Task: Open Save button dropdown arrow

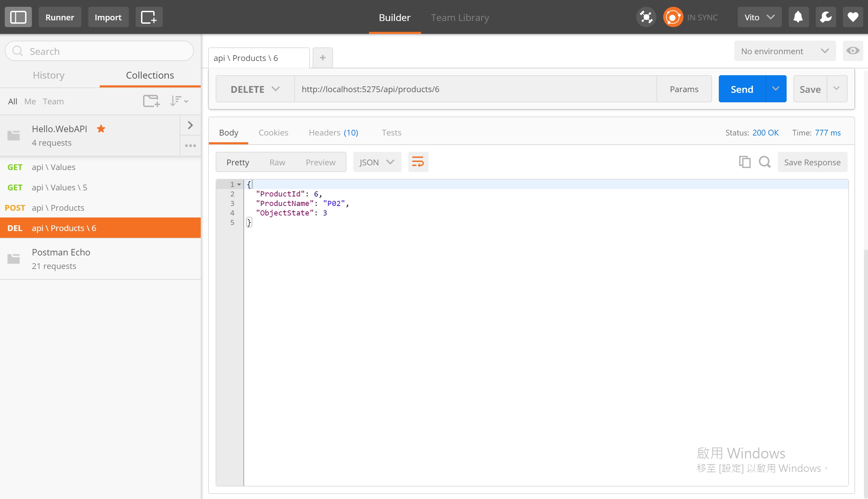Action: tap(837, 89)
